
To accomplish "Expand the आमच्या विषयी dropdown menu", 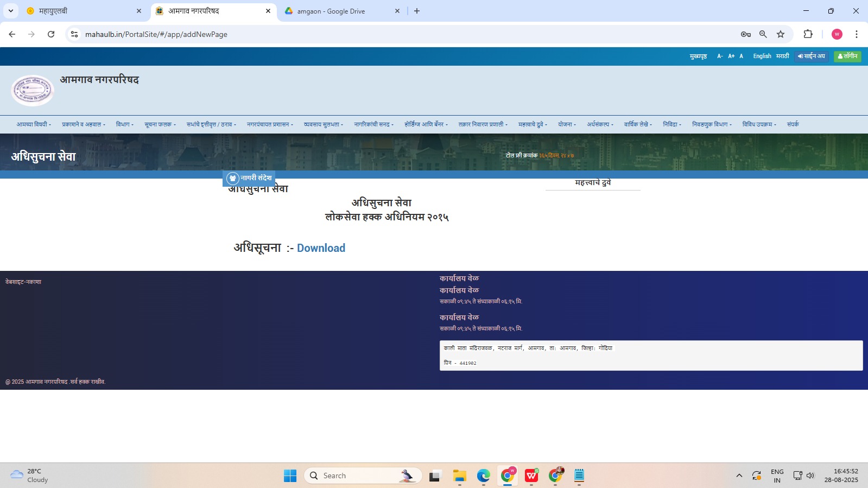I will tap(34, 124).
